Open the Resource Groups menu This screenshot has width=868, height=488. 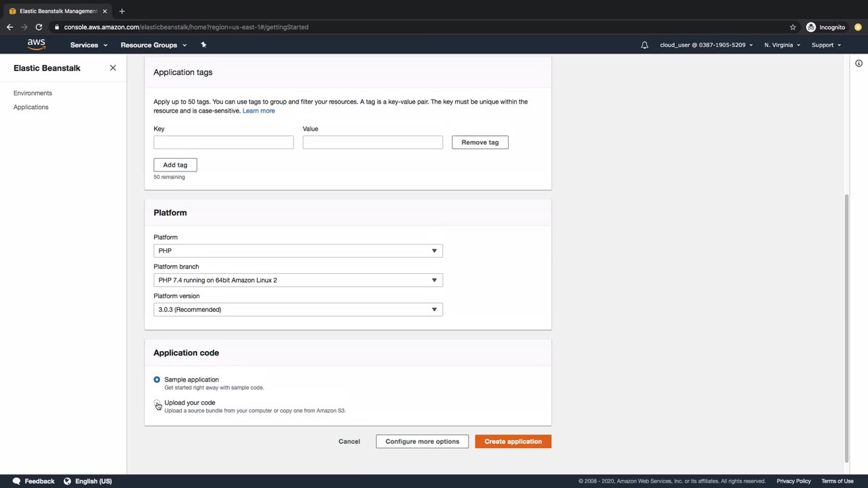pos(153,45)
